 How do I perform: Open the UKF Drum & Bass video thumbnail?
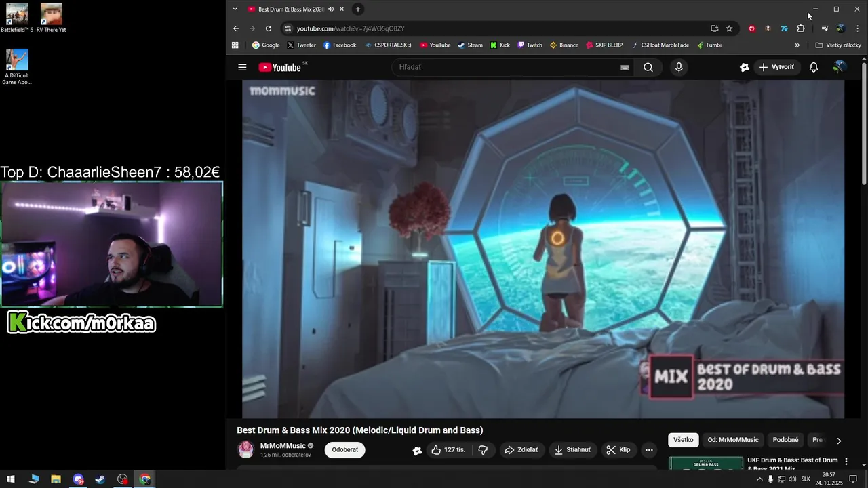tap(705, 462)
